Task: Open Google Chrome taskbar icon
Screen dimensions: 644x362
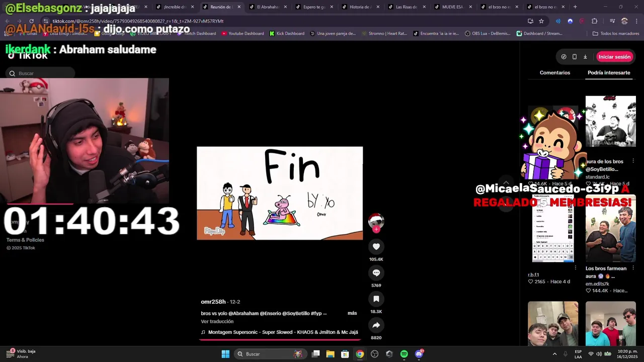Action: coord(360,354)
